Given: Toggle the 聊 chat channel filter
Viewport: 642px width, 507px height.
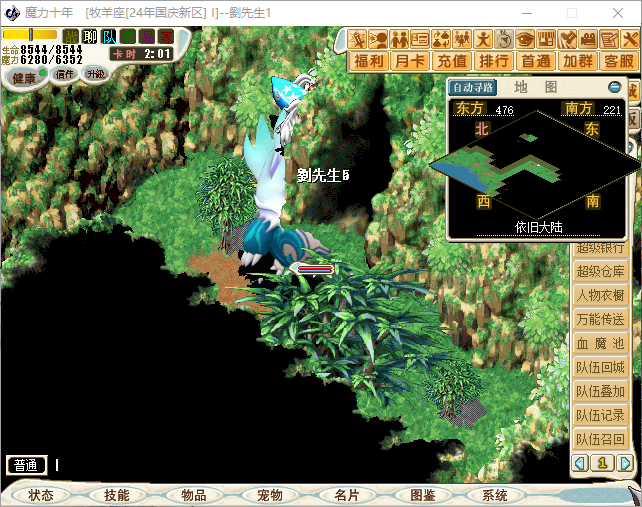Looking at the screenshot, I should [90, 36].
